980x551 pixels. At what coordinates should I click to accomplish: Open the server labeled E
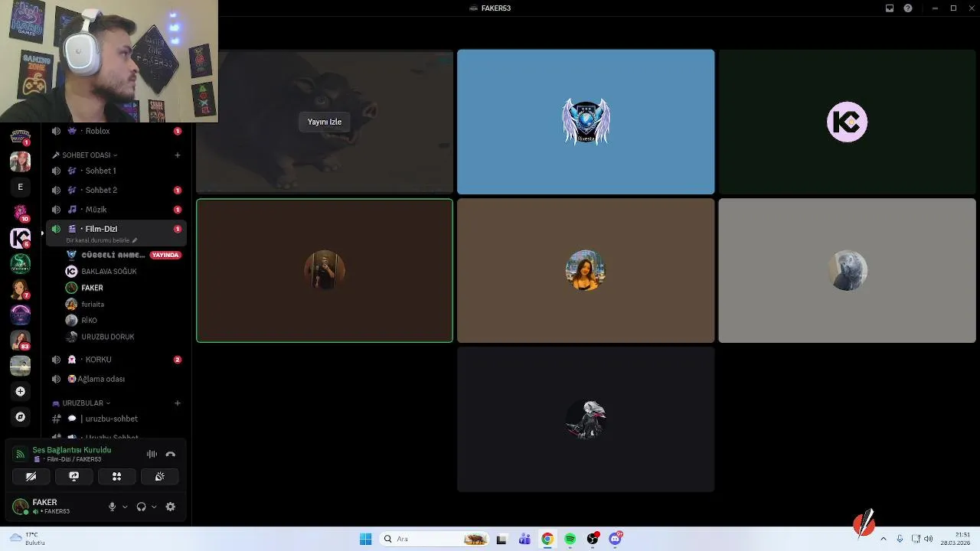[21, 187]
